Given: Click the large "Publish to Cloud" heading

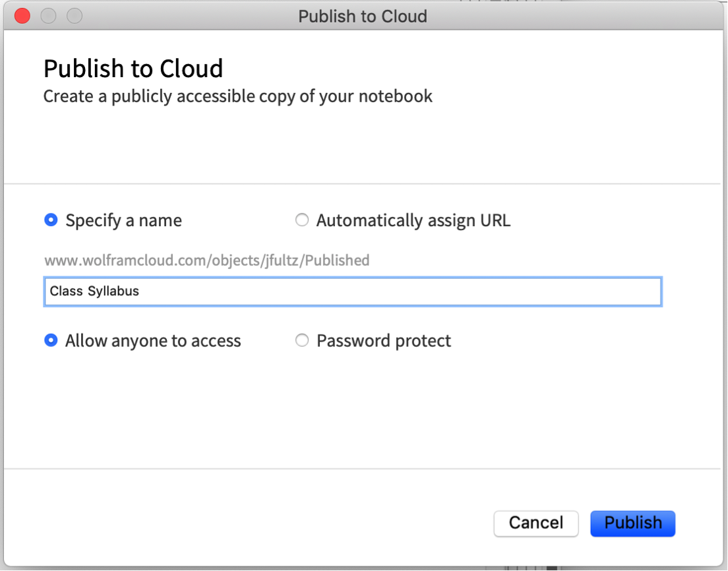Looking at the screenshot, I should click(133, 69).
